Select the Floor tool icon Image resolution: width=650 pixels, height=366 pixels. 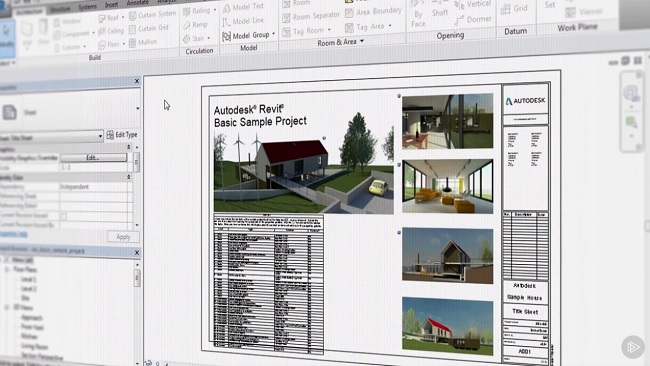pos(102,44)
